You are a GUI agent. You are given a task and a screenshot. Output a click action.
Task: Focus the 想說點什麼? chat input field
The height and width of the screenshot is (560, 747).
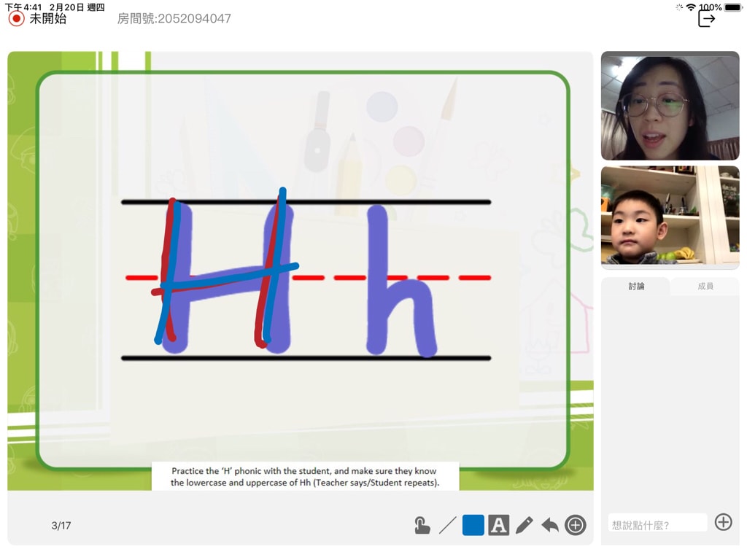(657, 524)
